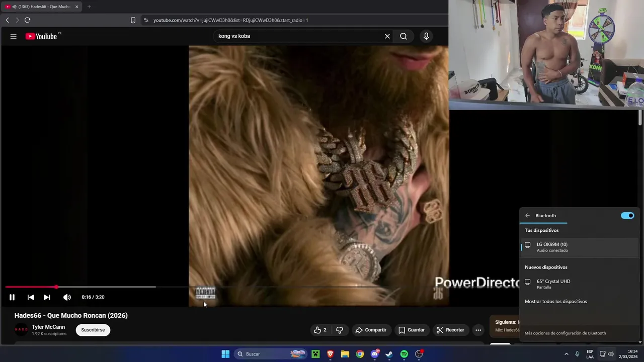Skip to the previous video
Image resolution: width=644 pixels, height=362 pixels.
pyautogui.click(x=31, y=297)
